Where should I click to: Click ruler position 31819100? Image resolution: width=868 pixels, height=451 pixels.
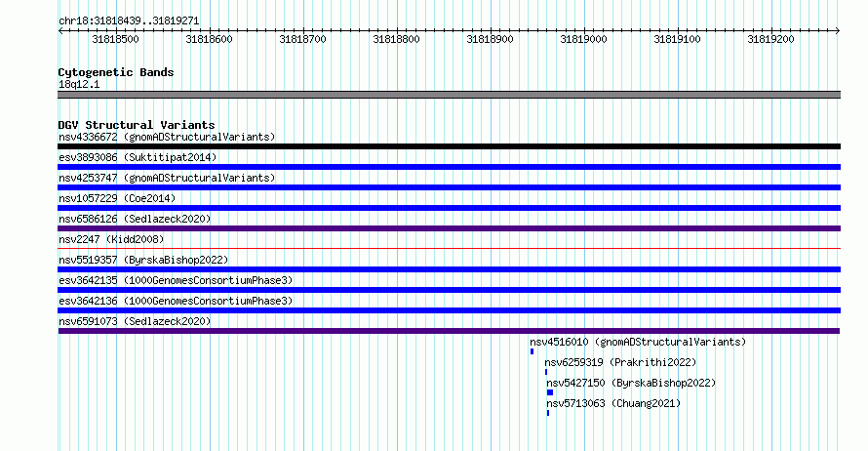pyautogui.click(x=677, y=39)
